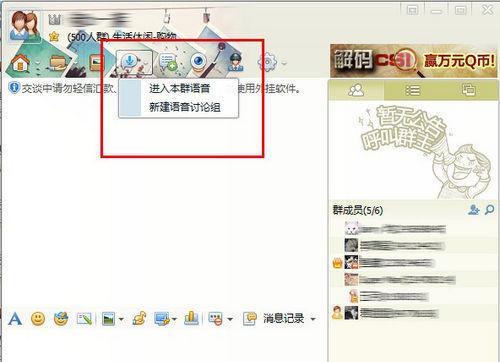
Task: Open the group video eye icon
Action: (199, 61)
